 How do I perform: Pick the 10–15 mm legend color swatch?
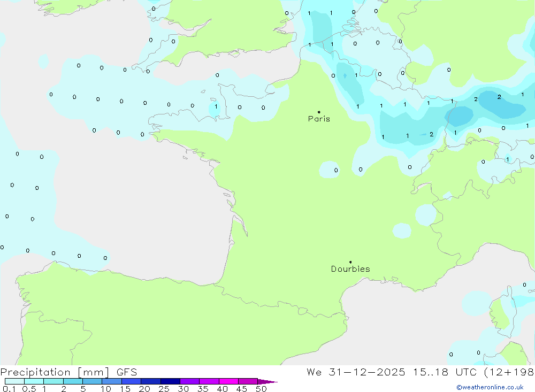point(112,381)
